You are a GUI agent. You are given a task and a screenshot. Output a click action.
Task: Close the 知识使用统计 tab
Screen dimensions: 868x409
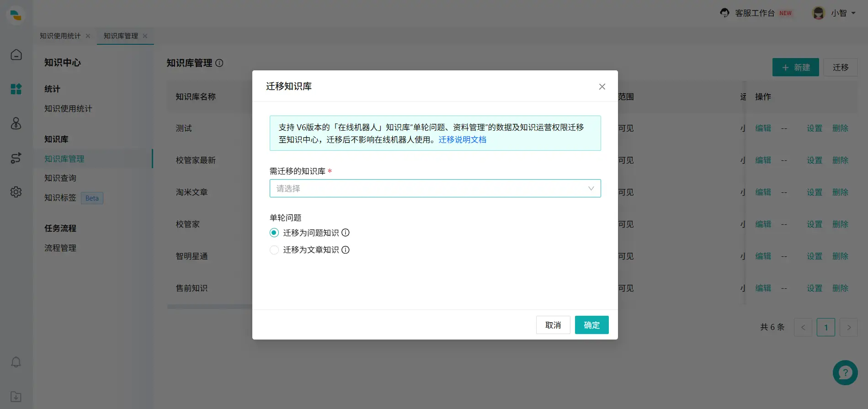(x=88, y=36)
